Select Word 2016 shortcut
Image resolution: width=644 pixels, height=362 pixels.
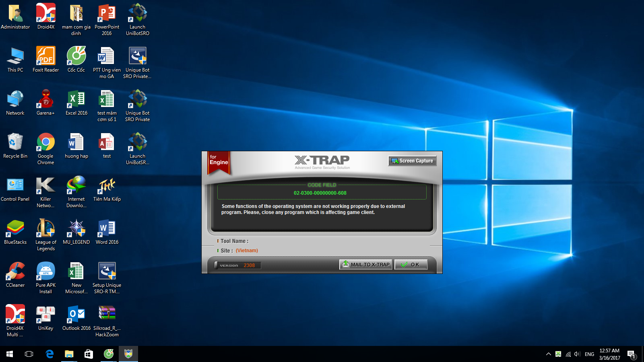tap(107, 232)
